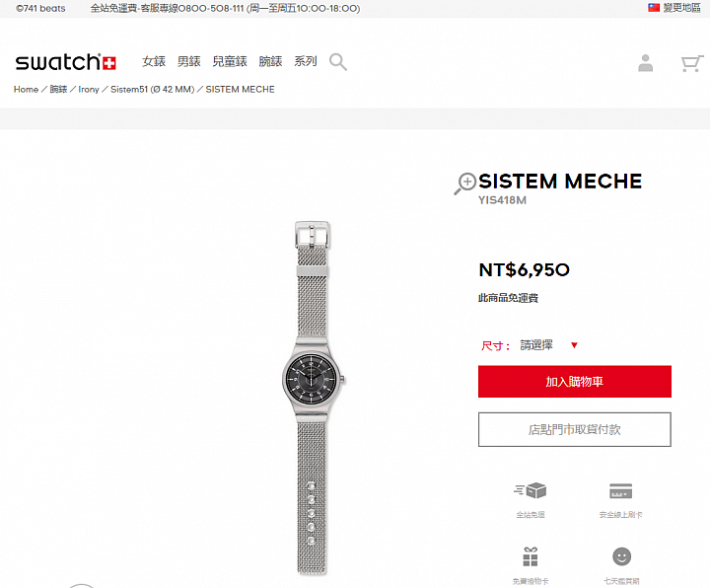The width and height of the screenshot is (710, 588).
Task: Click the smiley seven-day return icon
Action: (x=621, y=556)
